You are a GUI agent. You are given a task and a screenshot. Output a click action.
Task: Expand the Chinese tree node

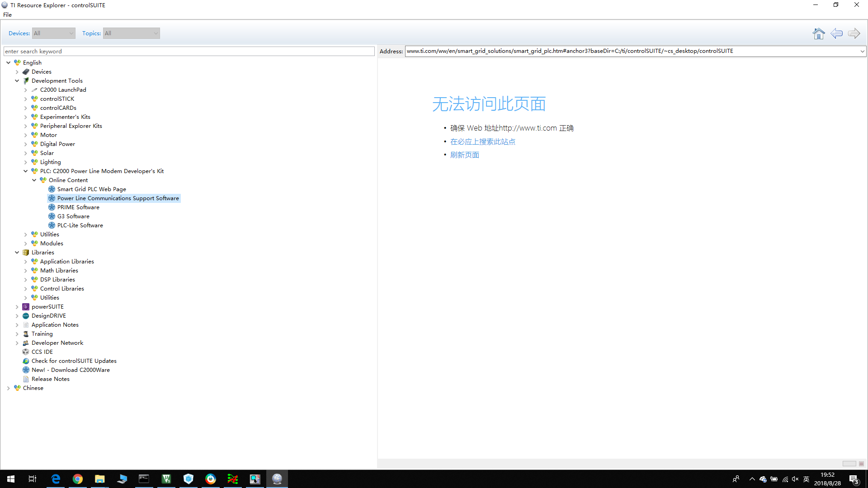8,388
